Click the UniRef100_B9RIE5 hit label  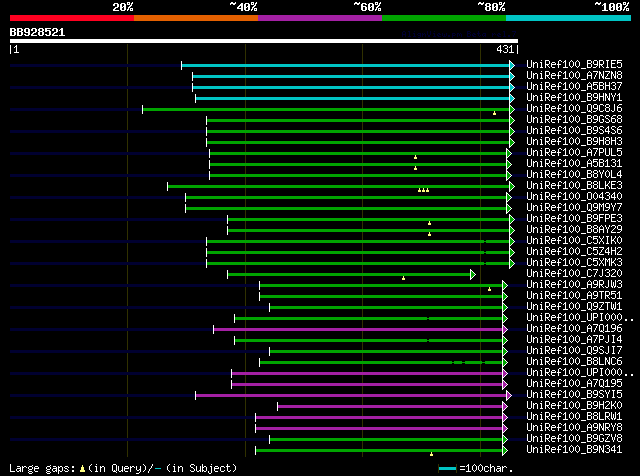coord(574,65)
